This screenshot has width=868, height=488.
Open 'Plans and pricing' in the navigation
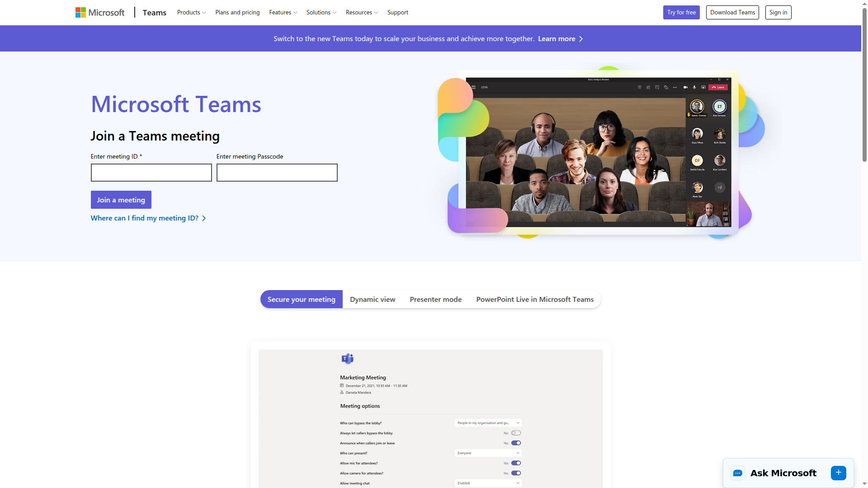point(237,13)
